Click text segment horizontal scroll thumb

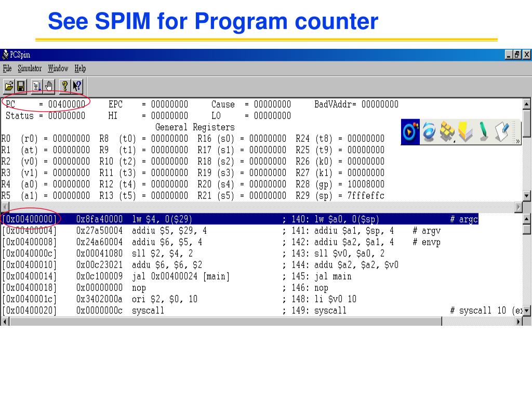[x=225, y=321]
